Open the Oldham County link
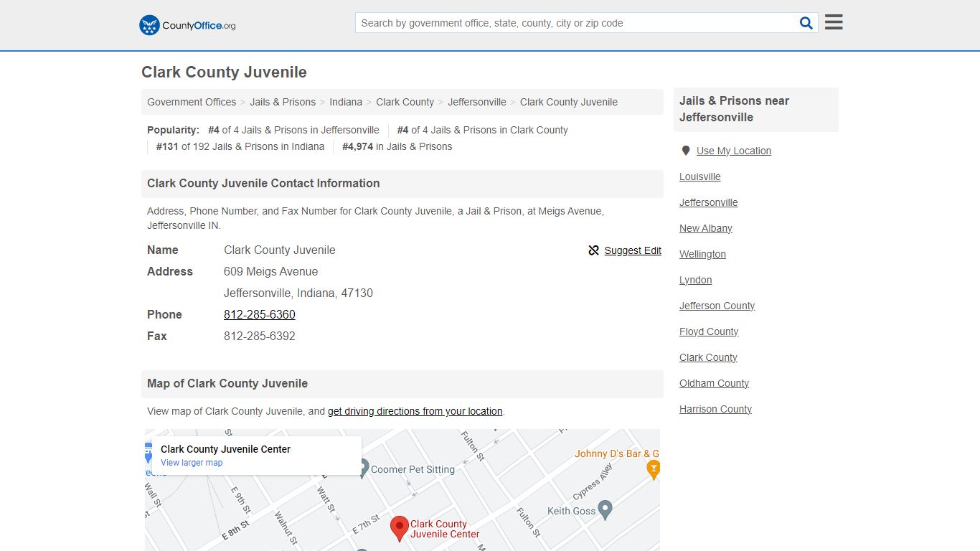980x551 pixels. (715, 383)
